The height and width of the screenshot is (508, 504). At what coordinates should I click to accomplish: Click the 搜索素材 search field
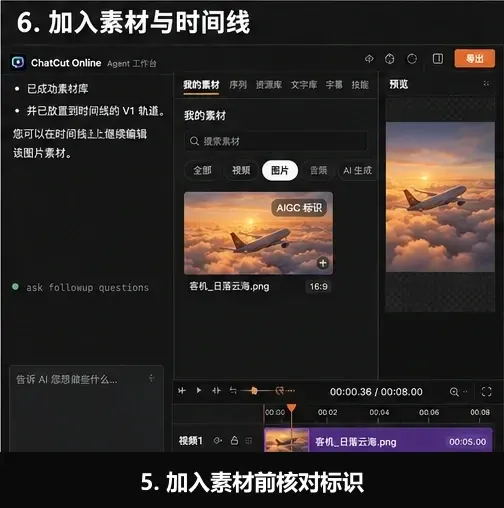tap(276, 141)
